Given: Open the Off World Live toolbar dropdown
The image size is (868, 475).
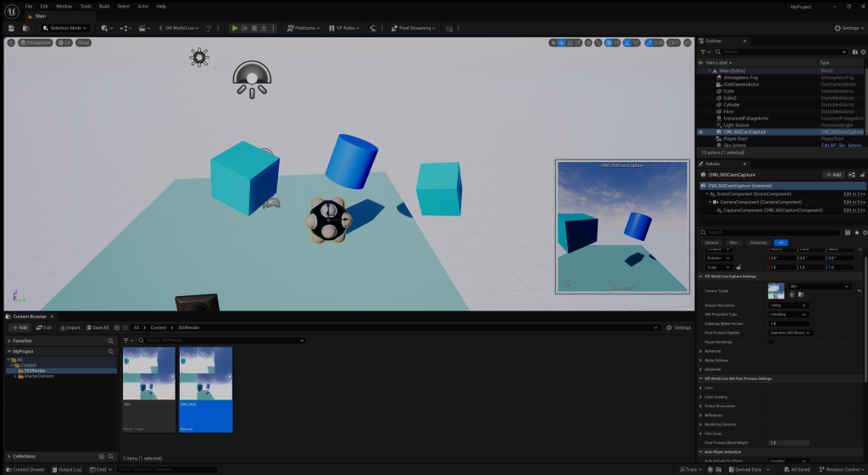Looking at the screenshot, I should tap(178, 28).
